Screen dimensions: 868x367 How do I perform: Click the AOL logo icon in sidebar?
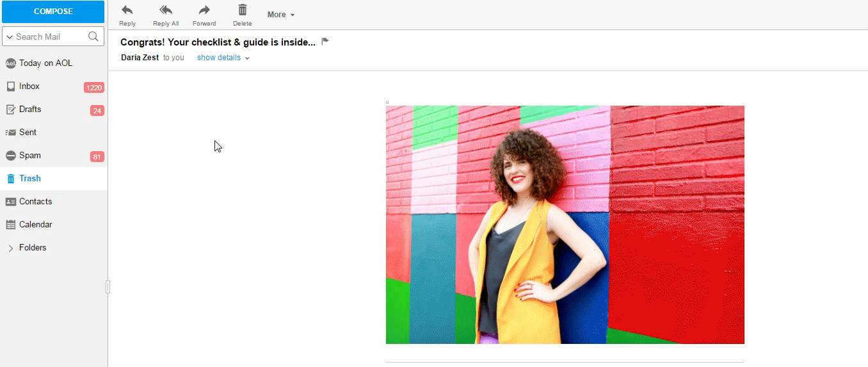(11, 63)
